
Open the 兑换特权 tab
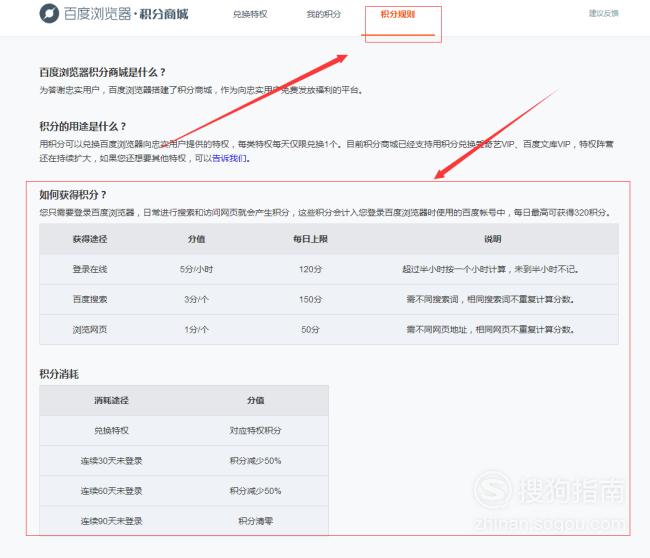pyautogui.click(x=250, y=14)
